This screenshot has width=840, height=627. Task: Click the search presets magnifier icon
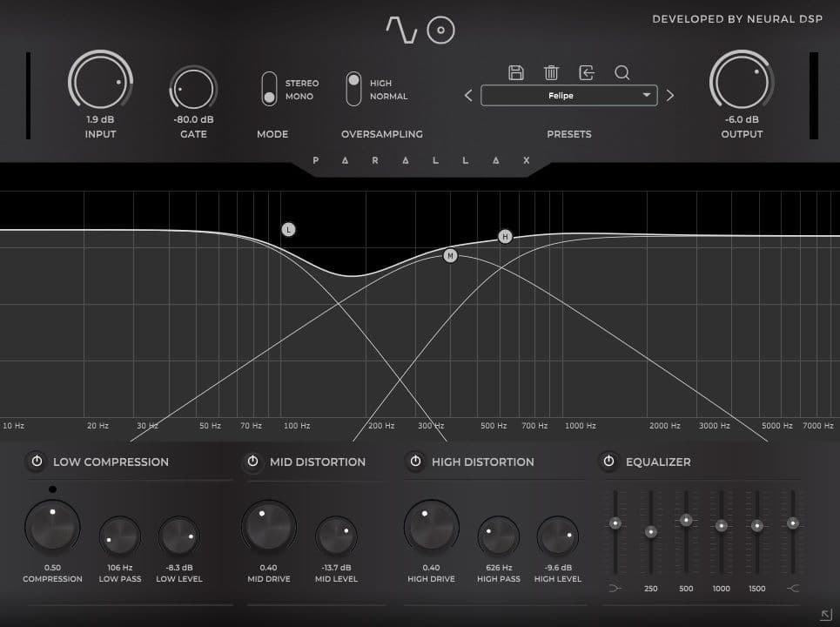coord(622,73)
